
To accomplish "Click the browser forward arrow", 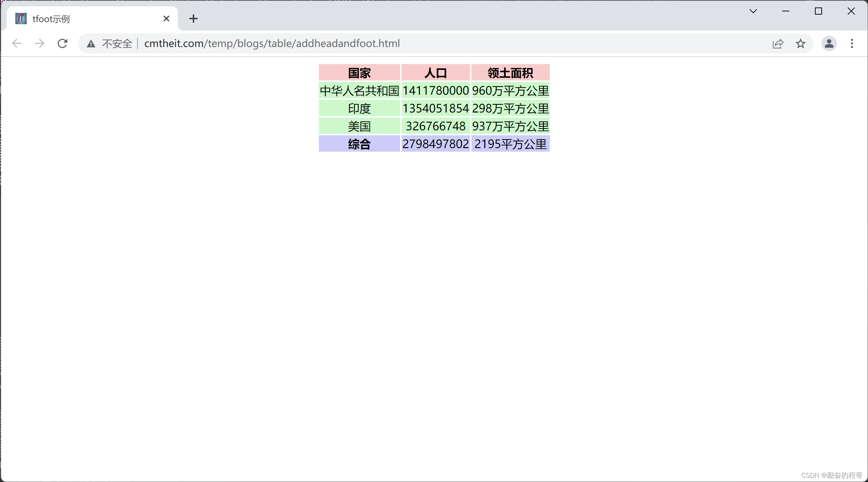I will [40, 43].
